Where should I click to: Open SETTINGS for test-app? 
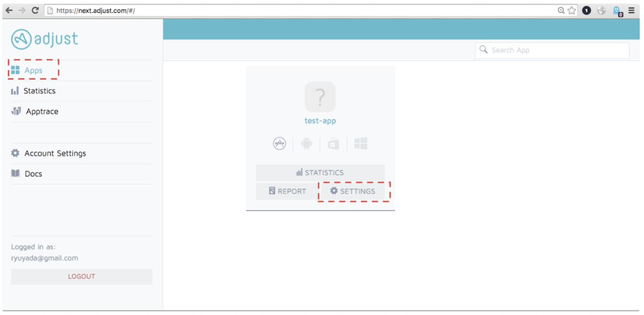(353, 191)
